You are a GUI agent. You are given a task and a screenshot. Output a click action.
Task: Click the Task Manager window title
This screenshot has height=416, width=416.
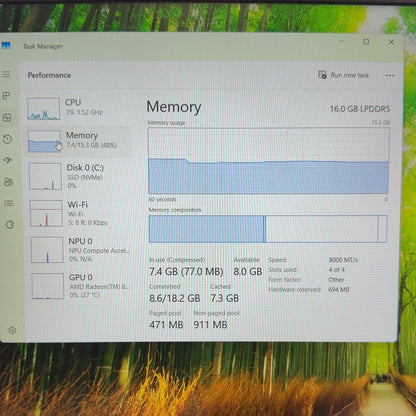[x=43, y=46]
